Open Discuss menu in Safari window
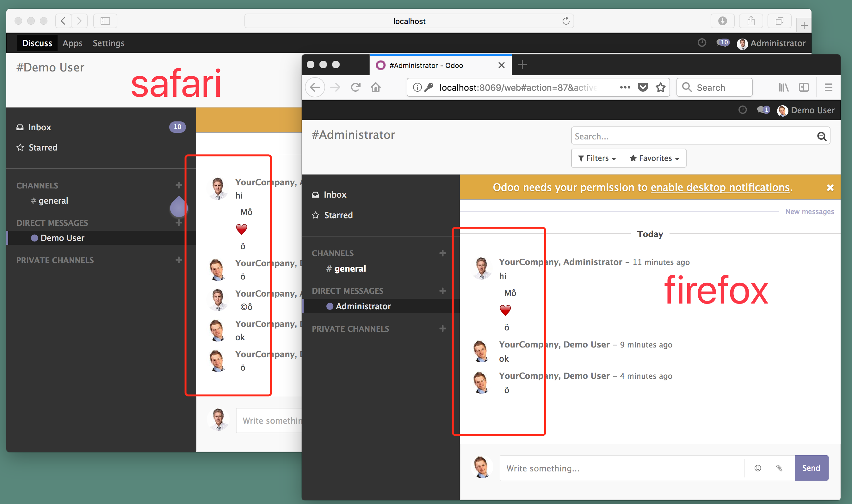Viewport: 852px width, 504px height. pyautogui.click(x=37, y=43)
